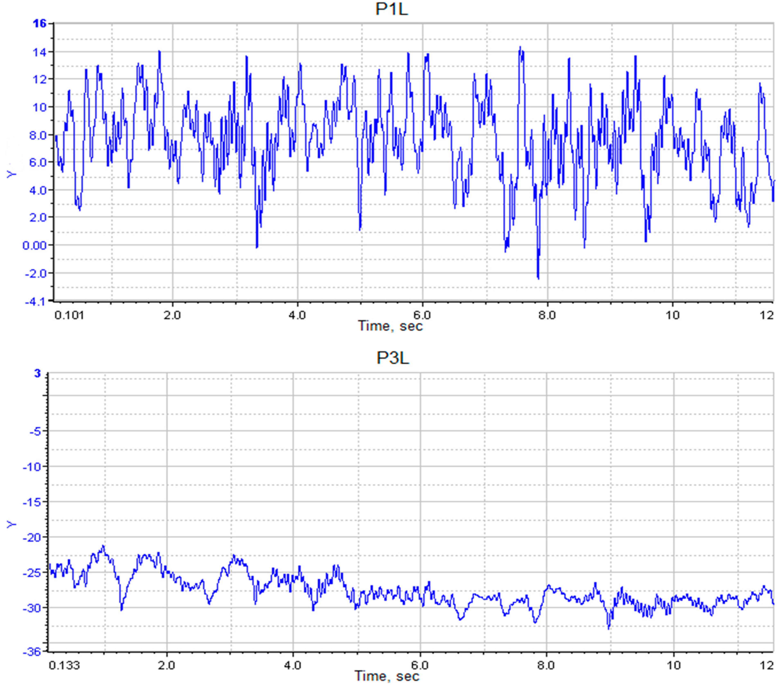Image resolution: width=784 pixels, height=696 pixels.
Task: Select the 0.133 start time label
Action: [x=64, y=665]
